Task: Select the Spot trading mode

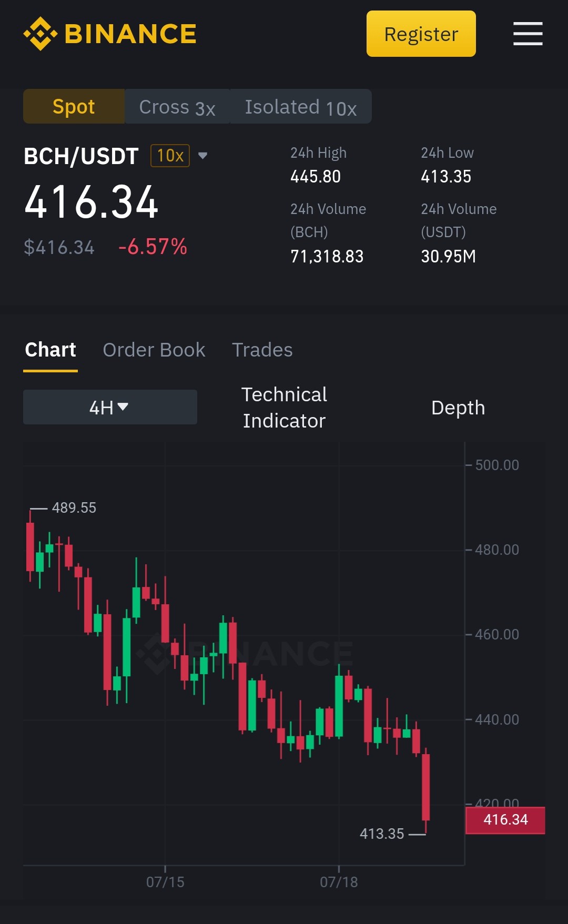Action: [x=74, y=106]
